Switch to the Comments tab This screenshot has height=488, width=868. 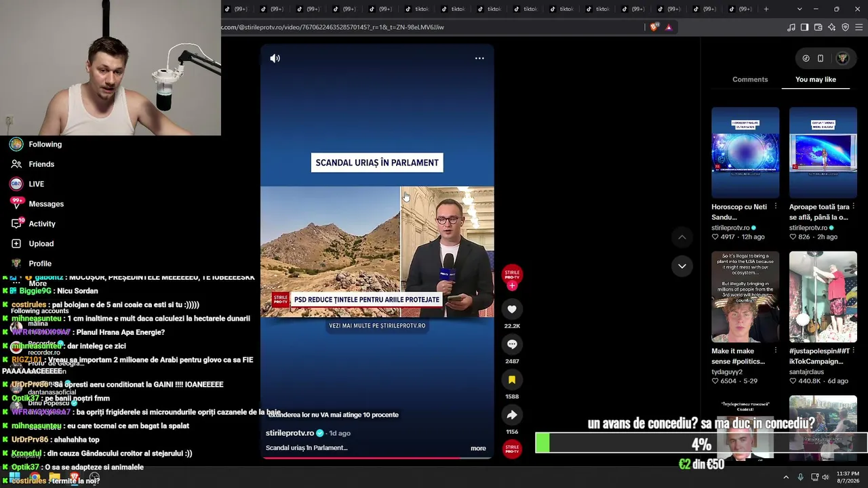750,79
